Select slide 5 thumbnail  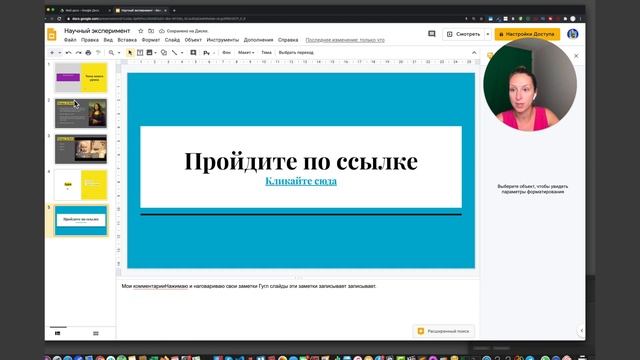pos(81,220)
